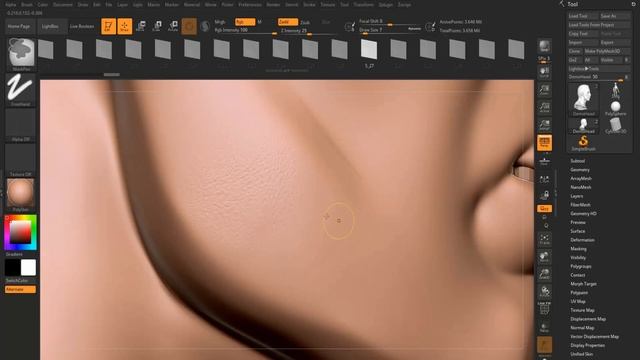640x360 pixels.
Task: Click the Load Tool button
Action: 583,16
